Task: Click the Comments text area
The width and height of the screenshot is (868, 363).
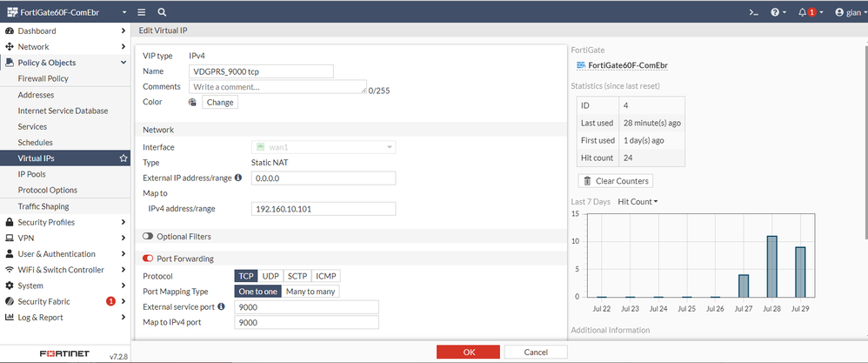Action: [277, 87]
